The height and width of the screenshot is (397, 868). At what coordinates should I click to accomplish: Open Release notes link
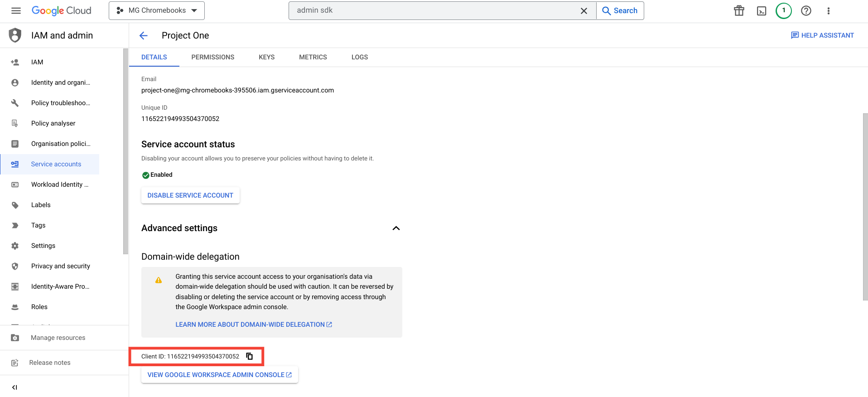click(50, 363)
